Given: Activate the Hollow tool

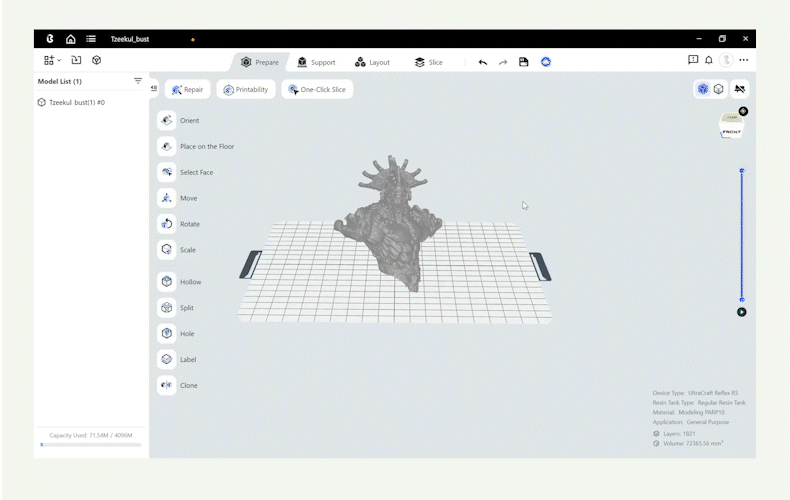Looking at the screenshot, I should tap(167, 282).
